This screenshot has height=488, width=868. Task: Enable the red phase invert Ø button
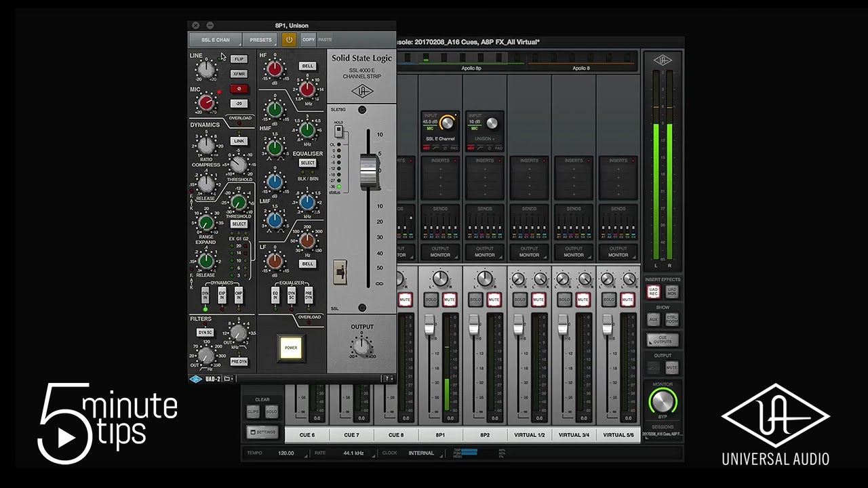(x=239, y=89)
